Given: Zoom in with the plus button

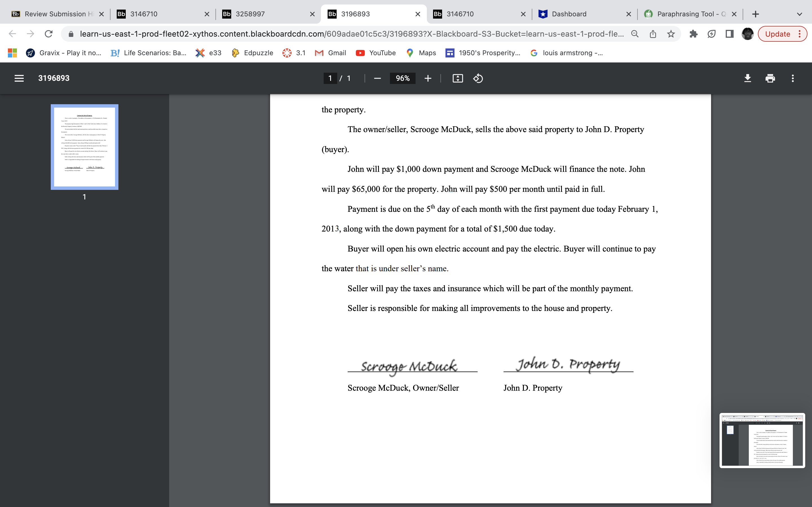Looking at the screenshot, I should tap(428, 78).
